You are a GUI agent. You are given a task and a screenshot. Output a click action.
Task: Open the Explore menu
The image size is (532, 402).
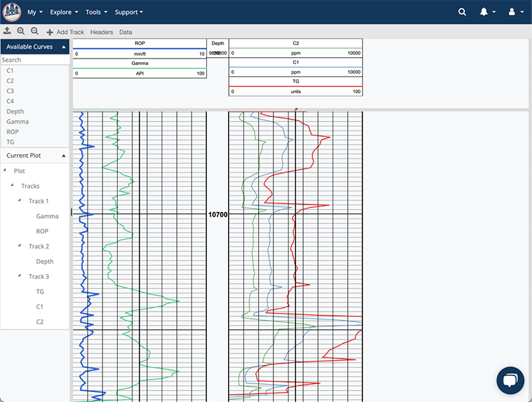[x=64, y=12]
